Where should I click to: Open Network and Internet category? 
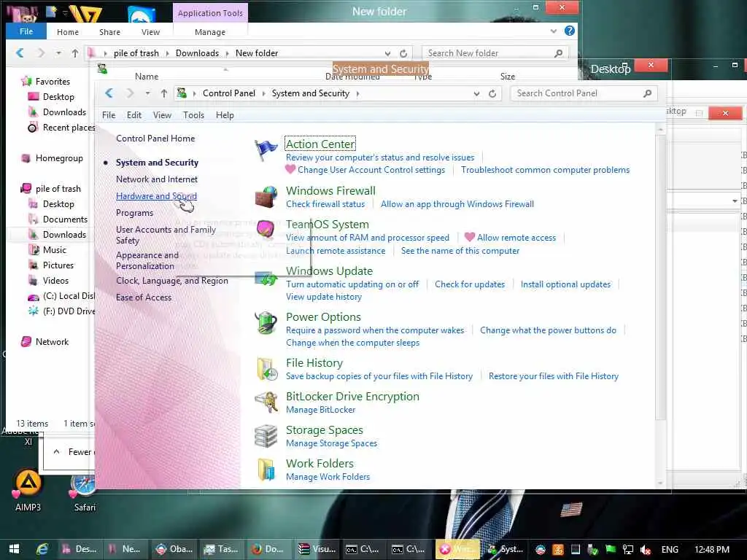[157, 179]
